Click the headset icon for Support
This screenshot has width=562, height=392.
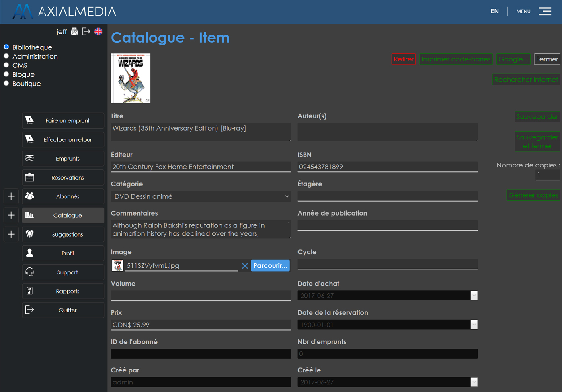30,272
